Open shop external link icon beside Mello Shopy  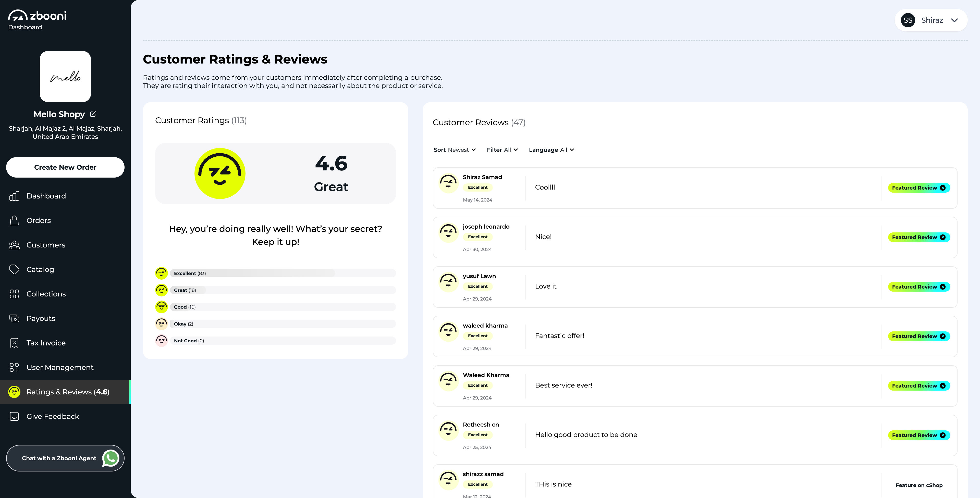(x=93, y=114)
